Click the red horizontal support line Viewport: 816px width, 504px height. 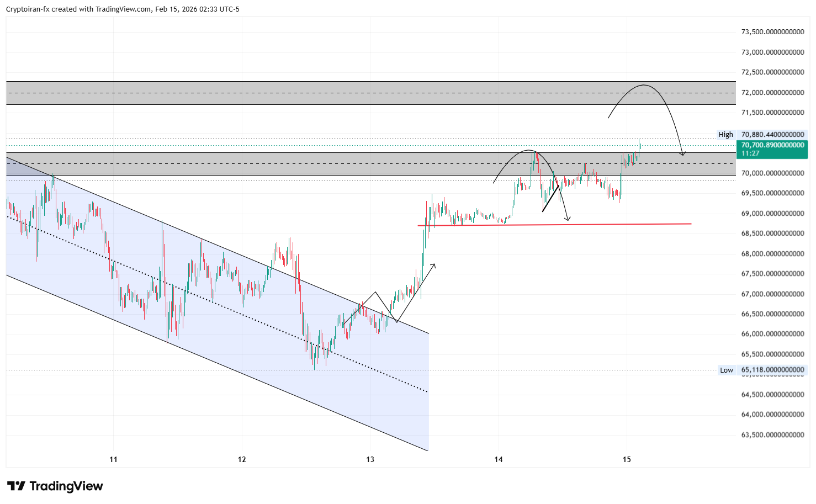(x=607, y=224)
